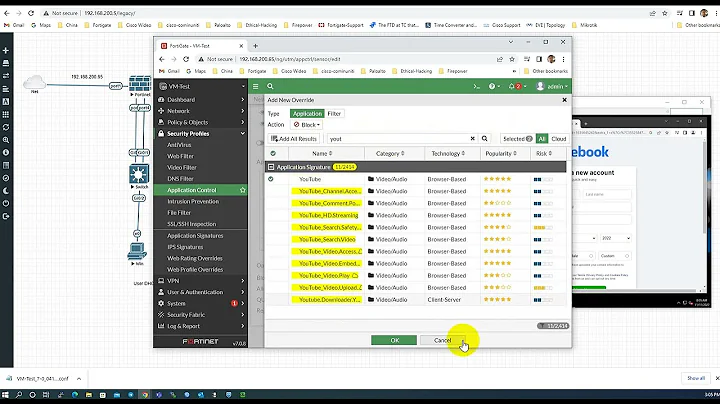
Task: Open Chrome from the taskbar
Action: click(145, 395)
